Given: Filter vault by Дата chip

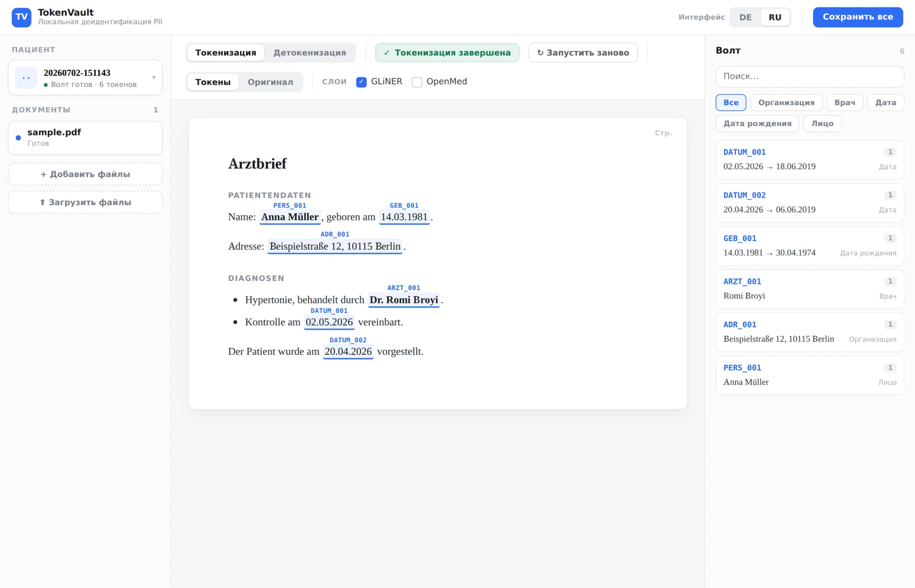Looking at the screenshot, I should (x=885, y=102).
